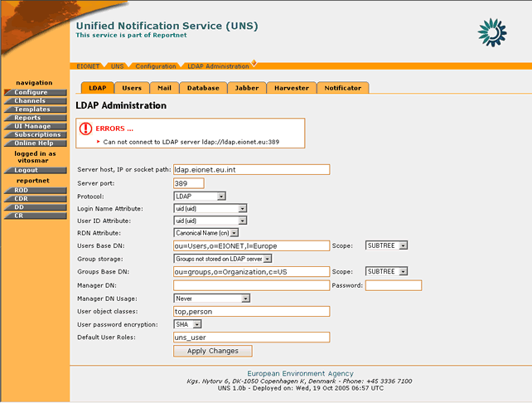This screenshot has height=403, width=532.
Task: Open User password encryption dropdown
Action: [187, 324]
